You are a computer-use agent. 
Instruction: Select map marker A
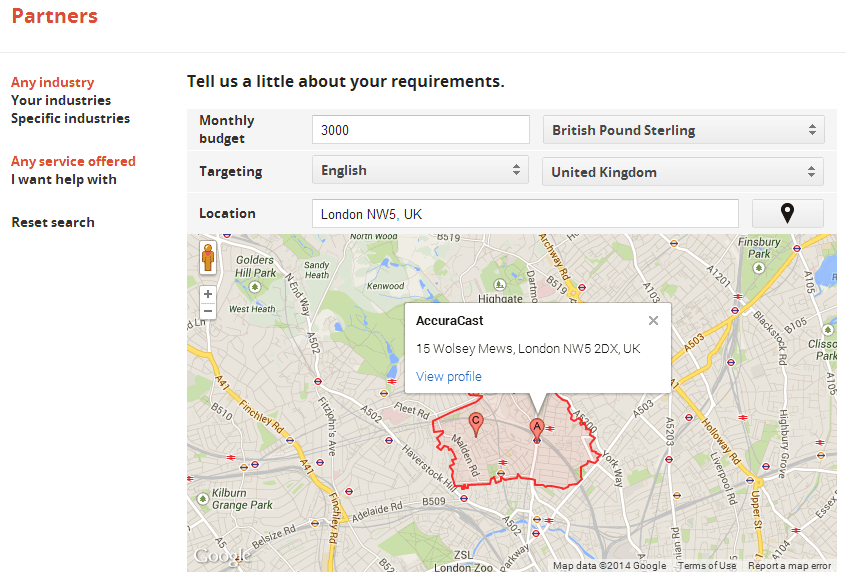[537, 430]
